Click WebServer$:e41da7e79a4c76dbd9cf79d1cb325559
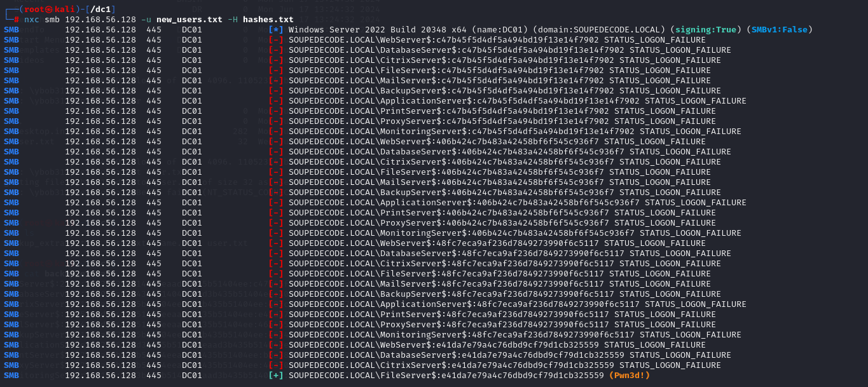The image size is (868, 387). point(490,345)
